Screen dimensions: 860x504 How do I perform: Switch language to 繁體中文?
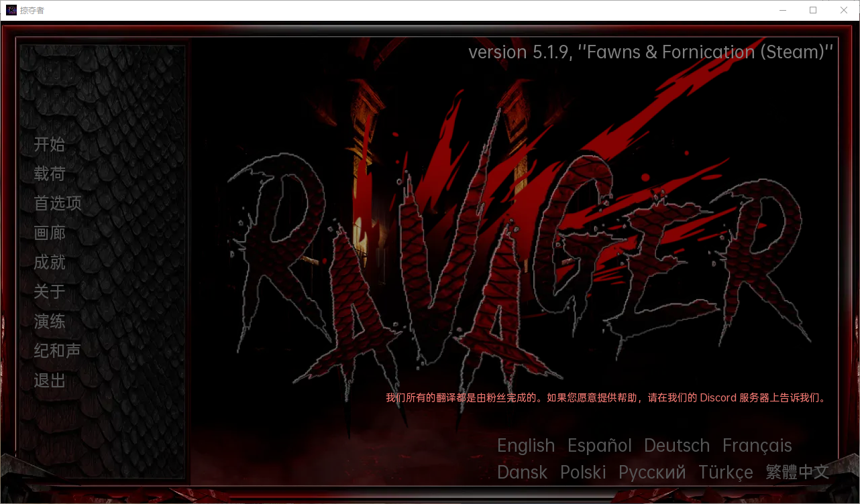click(x=798, y=472)
